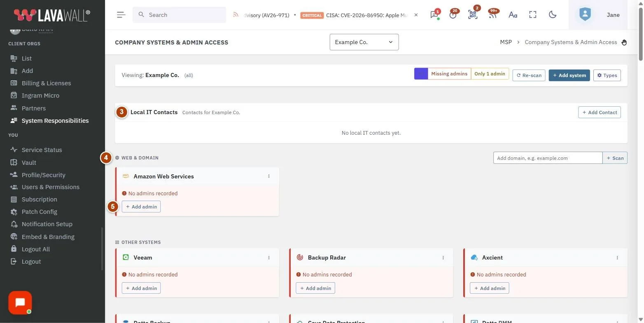Filter by Missing admins
Screen dimensions: 644x323
click(449, 74)
